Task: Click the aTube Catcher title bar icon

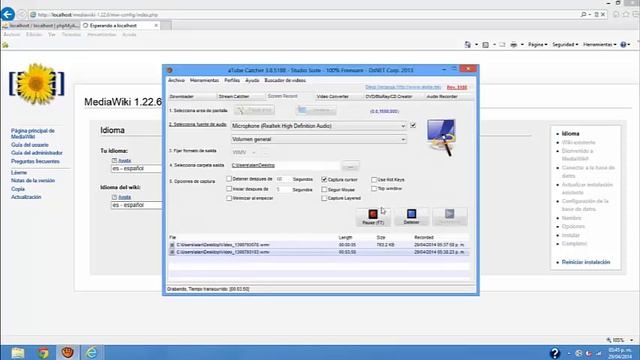Action: [170, 70]
